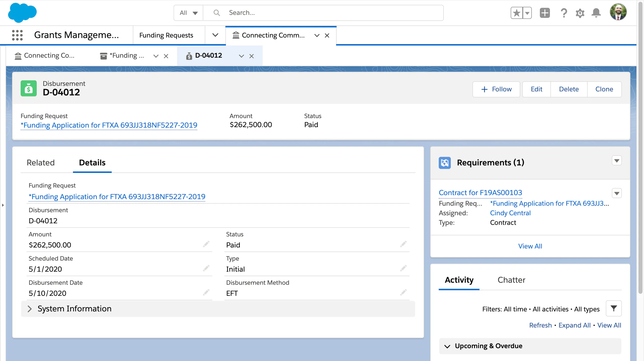This screenshot has height=361, width=644.
Task: Open the App Launcher grid icon
Action: tap(17, 35)
